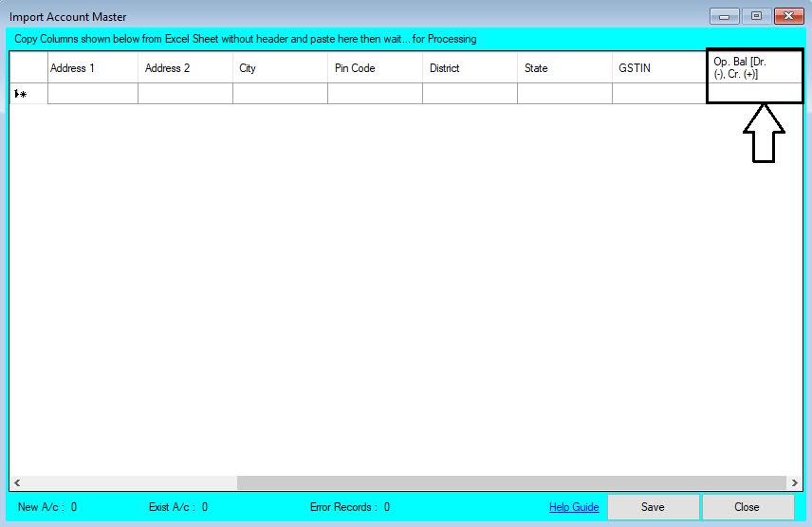Image resolution: width=812 pixels, height=527 pixels.
Task: Maximize the Import Account Master window
Action: point(756,16)
